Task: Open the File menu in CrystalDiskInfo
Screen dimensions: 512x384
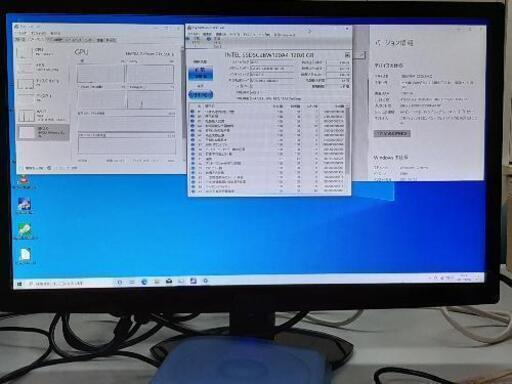Action: point(192,34)
